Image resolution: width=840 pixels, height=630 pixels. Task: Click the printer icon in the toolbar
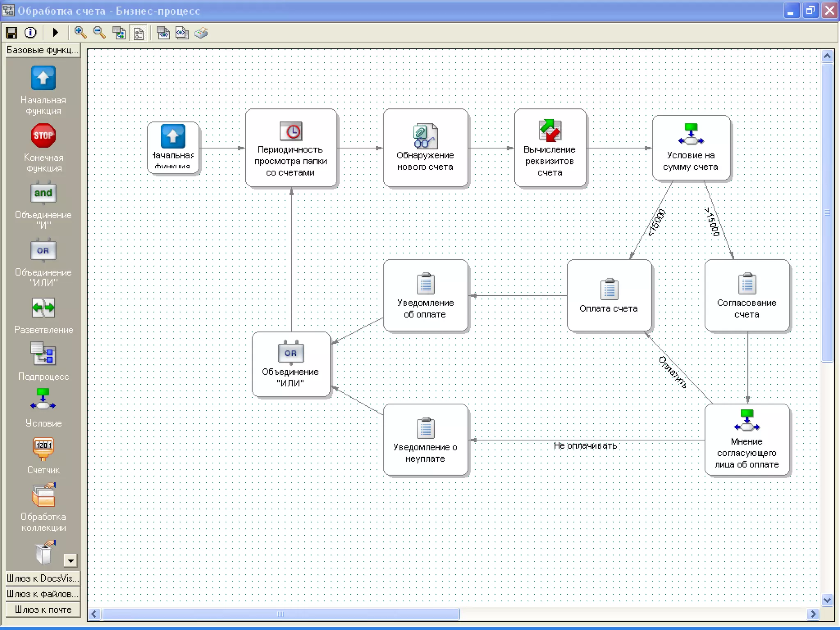[201, 33]
